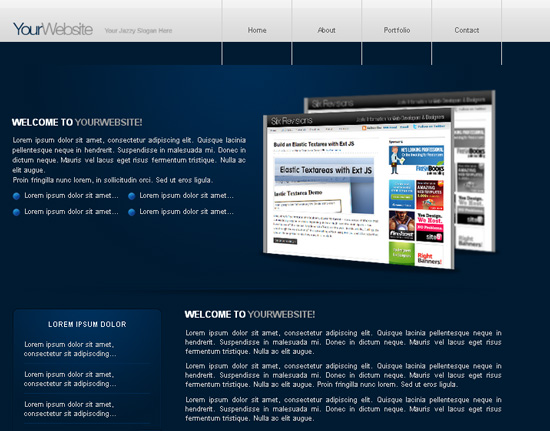
Task: Click the Right Banners ad in front screenshot
Action: (x=430, y=256)
